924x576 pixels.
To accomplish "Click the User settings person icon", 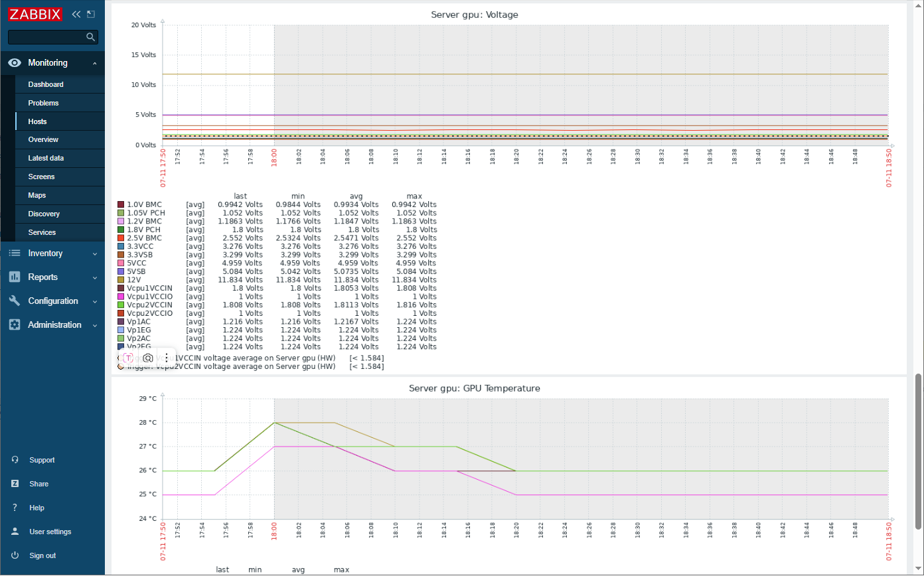I will point(15,532).
